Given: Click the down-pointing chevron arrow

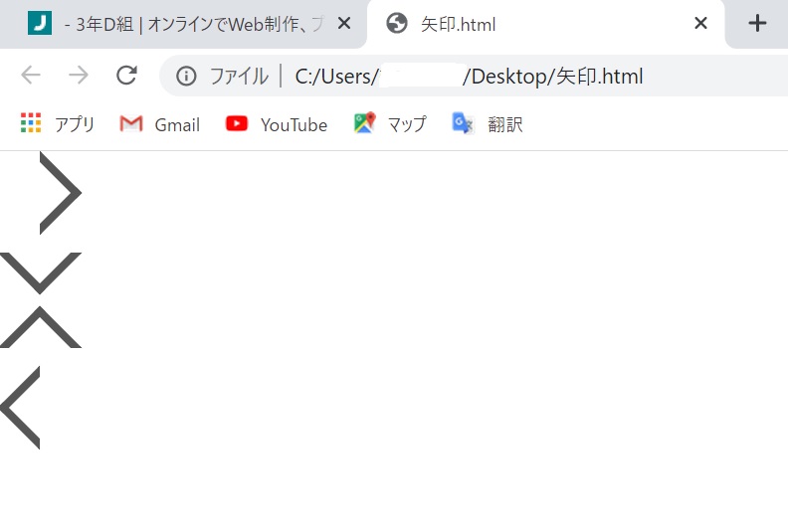Looking at the screenshot, I should point(41,273).
